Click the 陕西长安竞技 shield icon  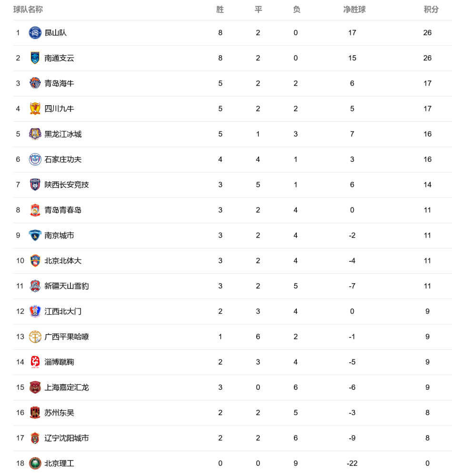[35, 185]
